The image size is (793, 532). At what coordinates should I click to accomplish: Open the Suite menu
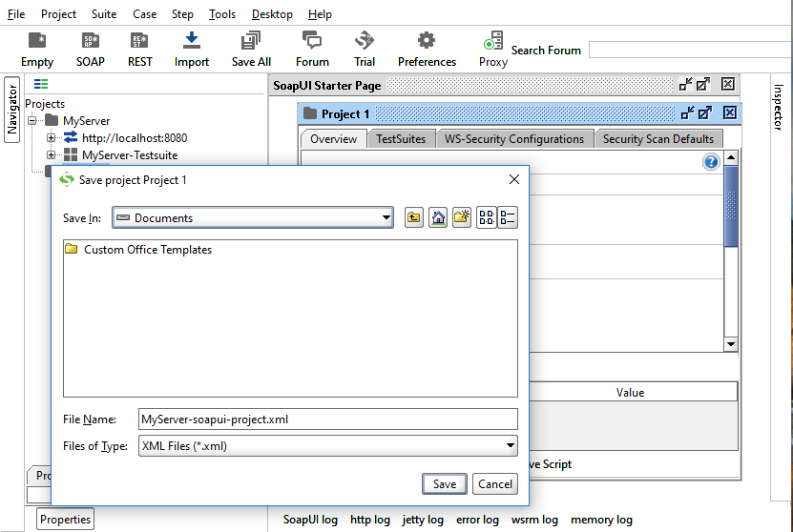coord(104,14)
